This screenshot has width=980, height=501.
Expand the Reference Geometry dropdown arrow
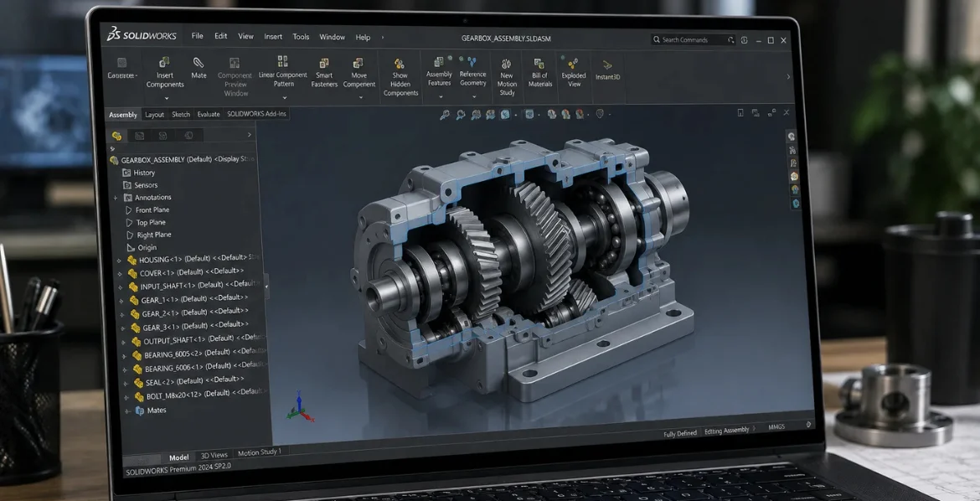point(473,96)
